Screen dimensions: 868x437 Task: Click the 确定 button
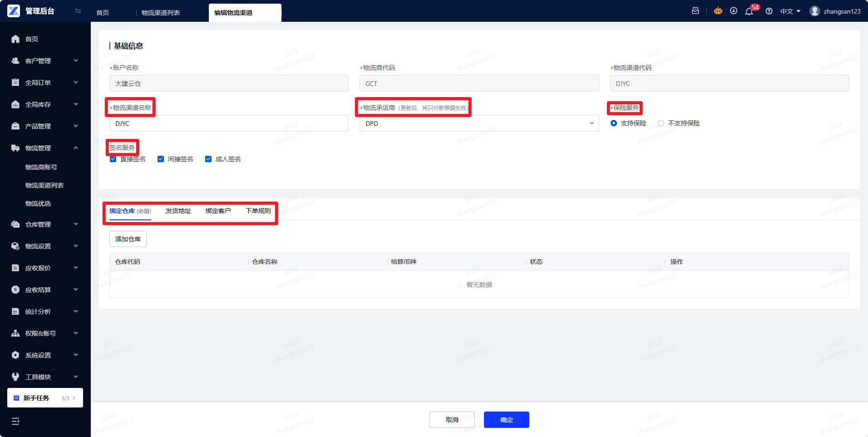(x=507, y=420)
